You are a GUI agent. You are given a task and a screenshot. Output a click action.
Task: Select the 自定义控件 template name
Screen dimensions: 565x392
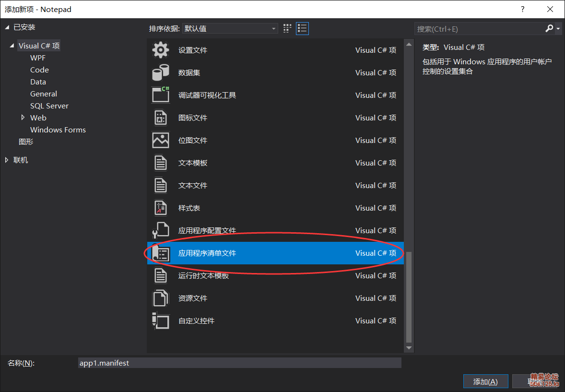196,321
